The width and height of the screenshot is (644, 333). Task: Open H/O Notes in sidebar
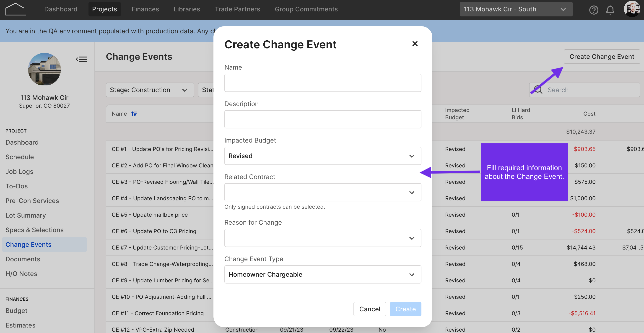21,273
